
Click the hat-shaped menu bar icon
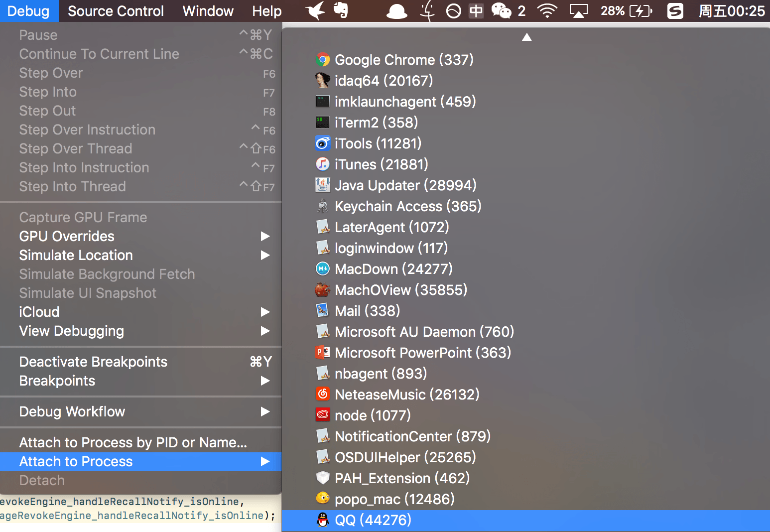tap(396, 11)
